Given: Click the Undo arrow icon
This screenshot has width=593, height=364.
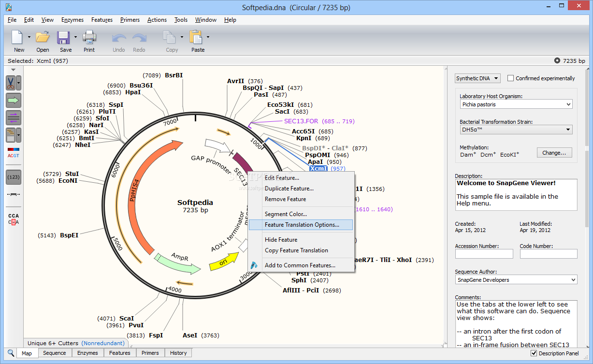Looking at the screenshot, I should pos(119,38).
